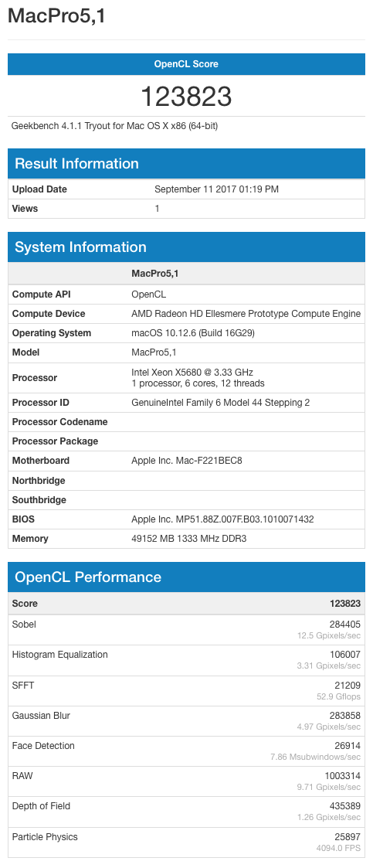Click the Compute Device value text
Viewport: 373px width, 868px height.
tap(246, 314)
